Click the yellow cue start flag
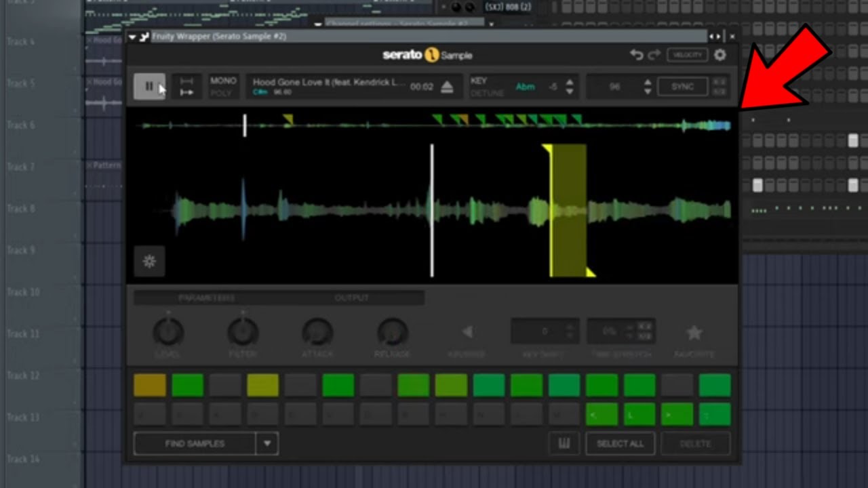Viewport: 868px width, 488px height. [547, 148]
